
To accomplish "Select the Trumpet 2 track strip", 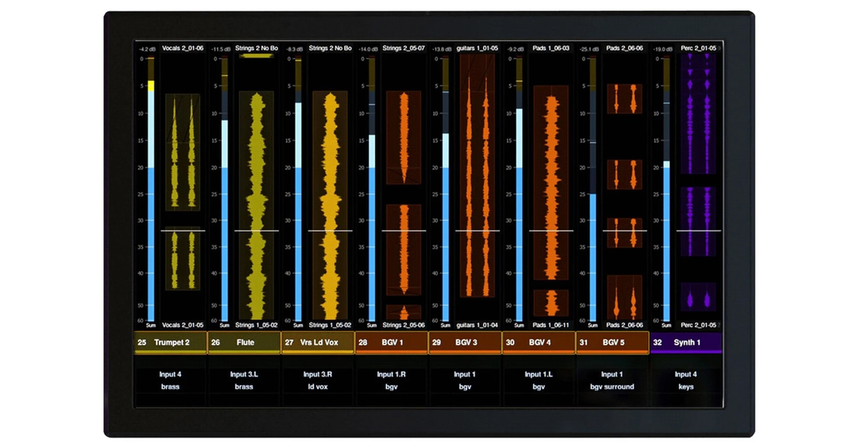I will click(170, 343).
